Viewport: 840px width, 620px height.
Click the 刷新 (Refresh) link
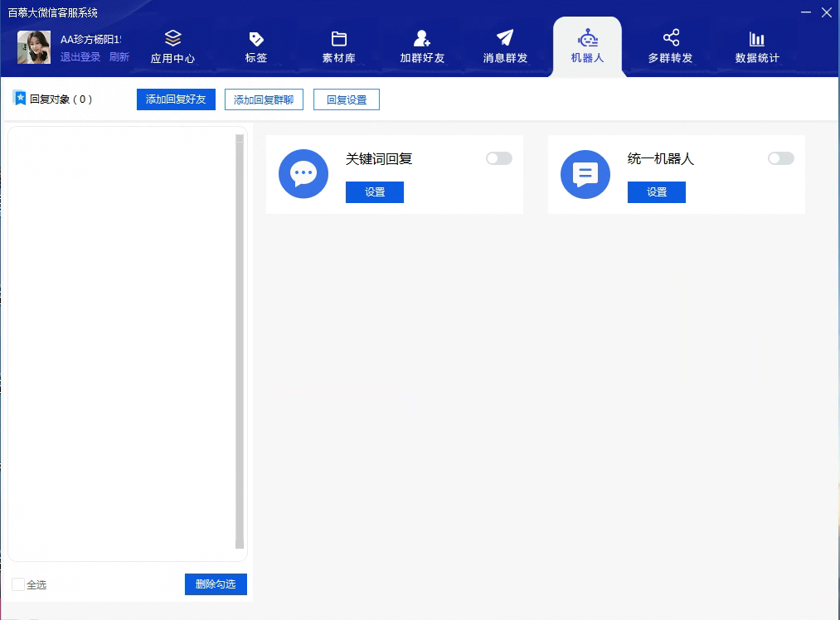click(119, 56)
